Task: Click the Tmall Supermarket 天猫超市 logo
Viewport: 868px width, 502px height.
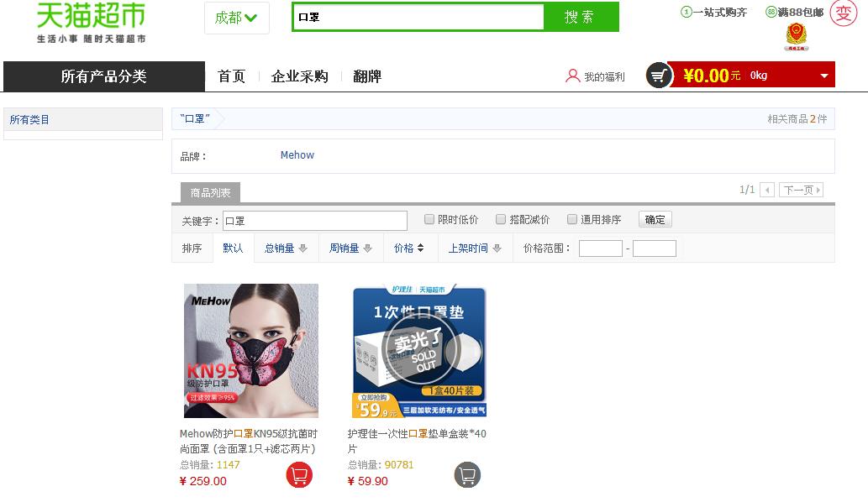Action: (x=89, y=21)
